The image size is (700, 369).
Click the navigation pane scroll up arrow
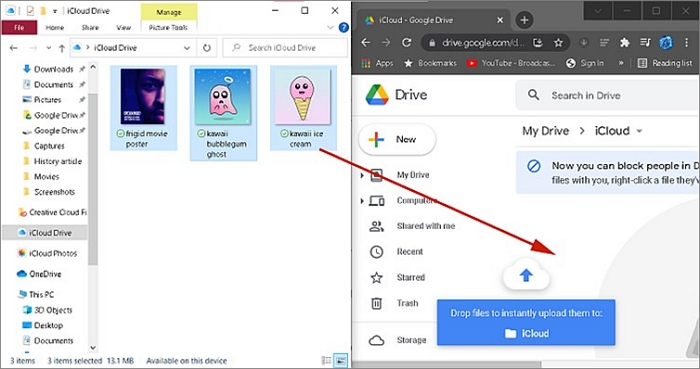pos(93,67)
